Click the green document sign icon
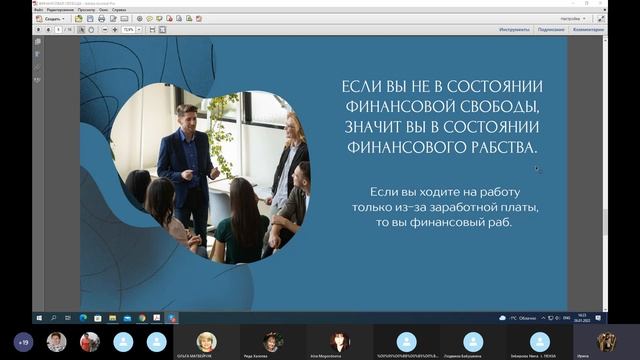Image resolution: width=640 pixels, height=360 pixels. [189, 19]
